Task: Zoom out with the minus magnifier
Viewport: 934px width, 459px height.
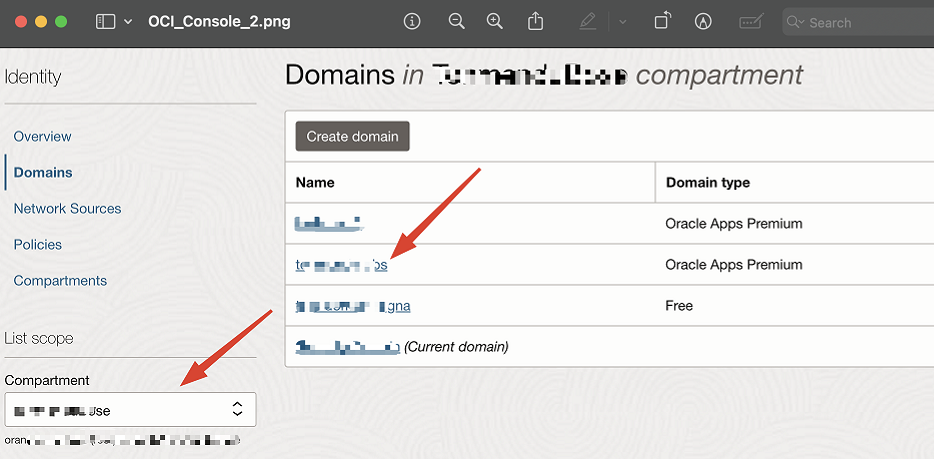Action: [x=456, y=21]
